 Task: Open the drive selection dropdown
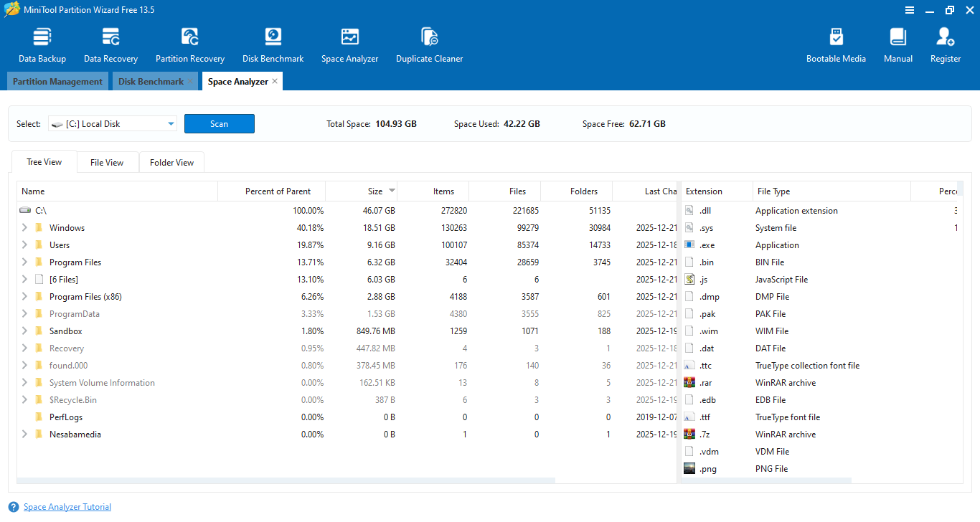[x=171, y=124]
